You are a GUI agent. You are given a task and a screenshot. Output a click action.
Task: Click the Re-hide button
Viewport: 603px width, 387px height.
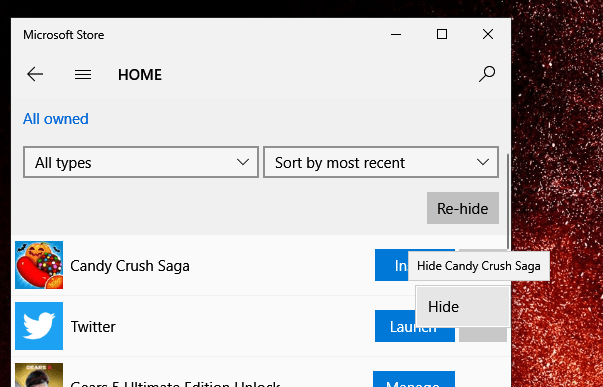coord(463,208)
